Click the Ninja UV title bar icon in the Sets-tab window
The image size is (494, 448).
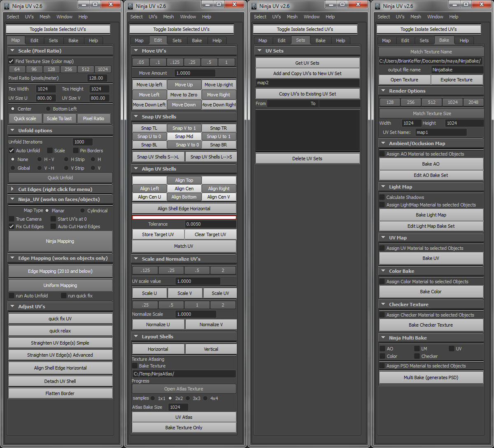tap(254, 6)
